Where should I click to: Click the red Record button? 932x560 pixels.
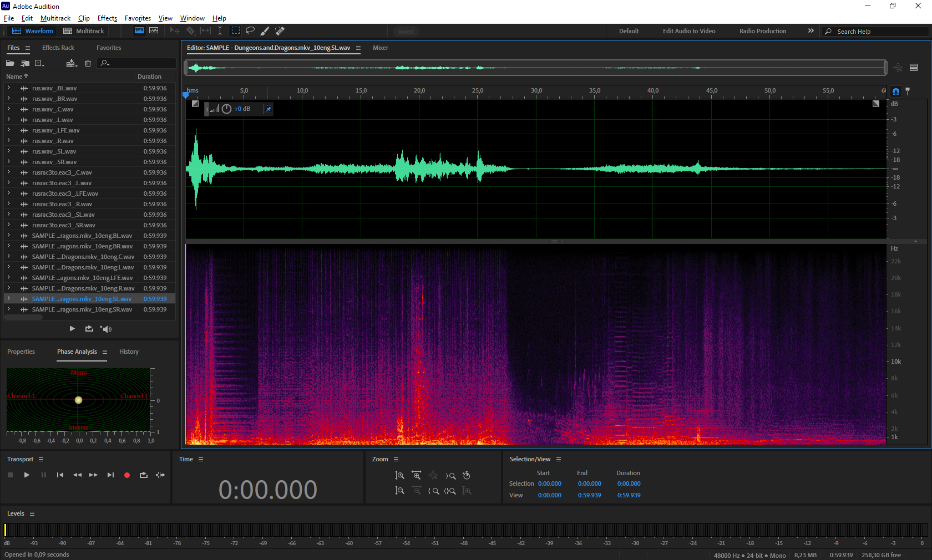pos(127,475)
